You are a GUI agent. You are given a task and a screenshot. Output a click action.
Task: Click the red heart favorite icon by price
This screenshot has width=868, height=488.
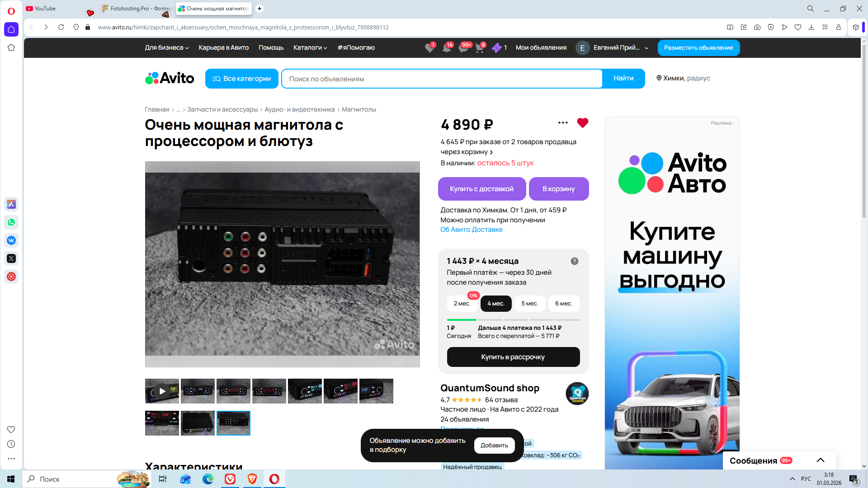tap(582, 123)
